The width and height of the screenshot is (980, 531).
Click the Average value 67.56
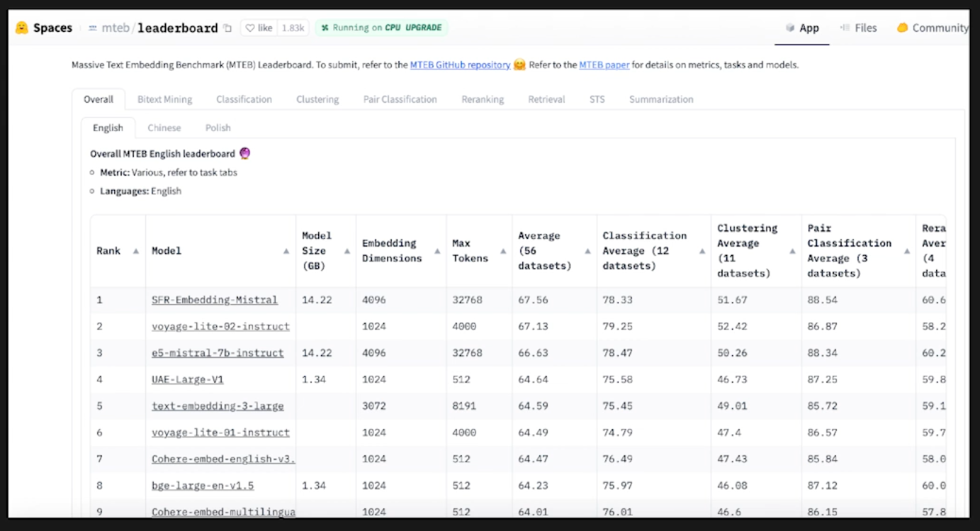(x=533, y=300)
